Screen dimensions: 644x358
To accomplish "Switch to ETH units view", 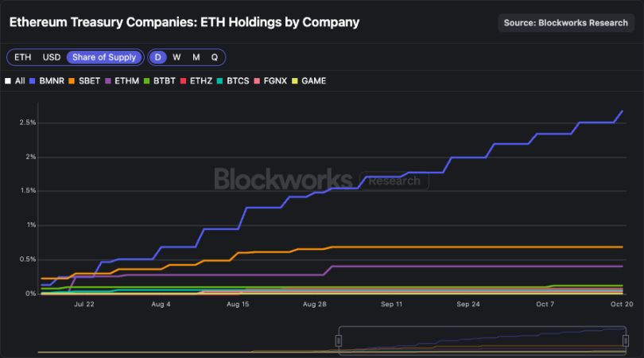I will [23, 57].
